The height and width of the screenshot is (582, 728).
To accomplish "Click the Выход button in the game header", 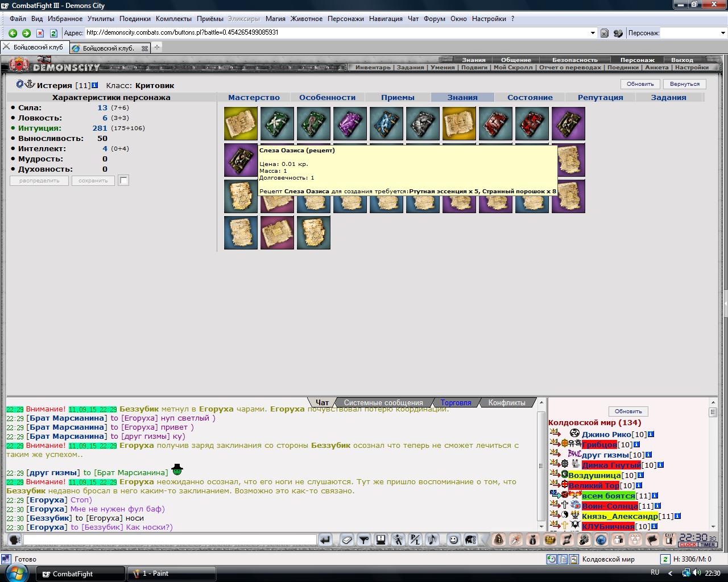I will (682, 60).
